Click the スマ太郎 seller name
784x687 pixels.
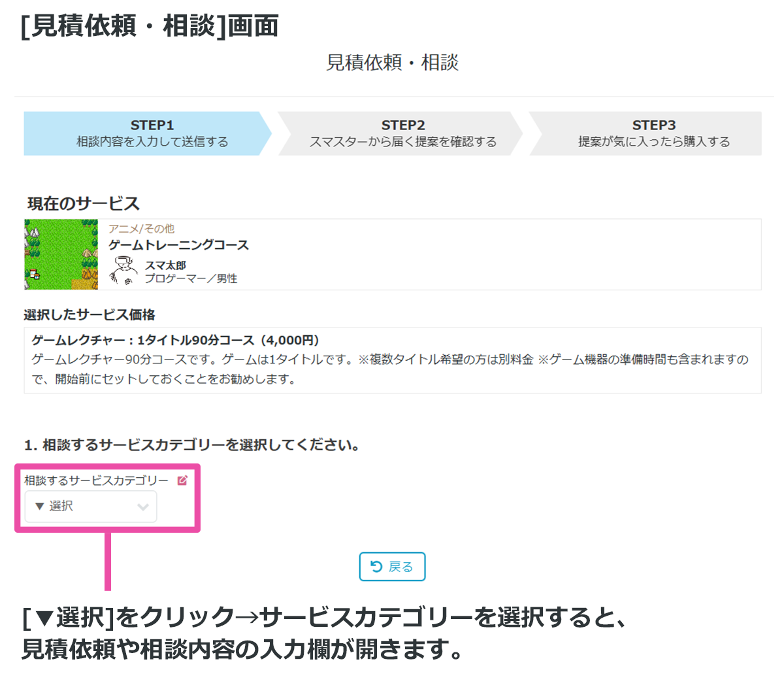[x=165, y=265]
